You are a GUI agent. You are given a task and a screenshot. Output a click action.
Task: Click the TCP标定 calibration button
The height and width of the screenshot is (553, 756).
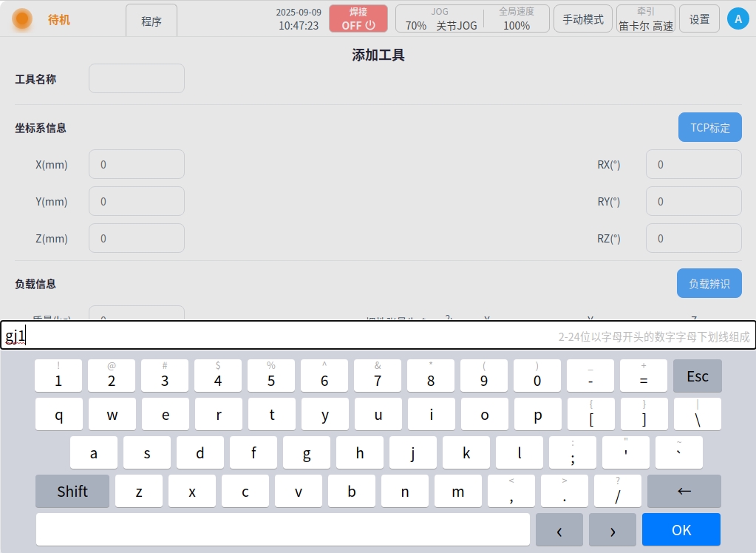click(709, 128)
